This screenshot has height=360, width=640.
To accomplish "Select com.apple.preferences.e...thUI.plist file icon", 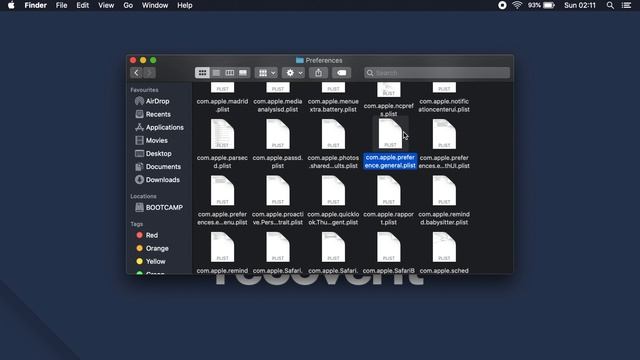I will 444,134.
